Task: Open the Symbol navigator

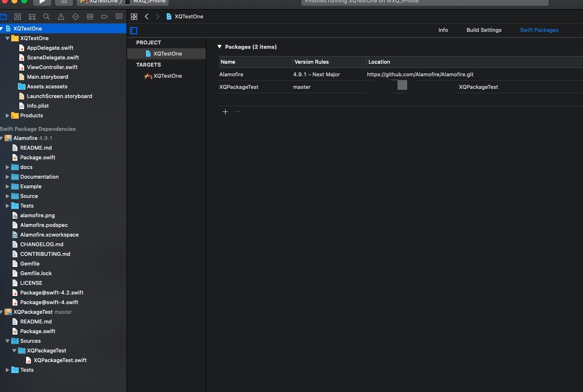Action: 32,16
